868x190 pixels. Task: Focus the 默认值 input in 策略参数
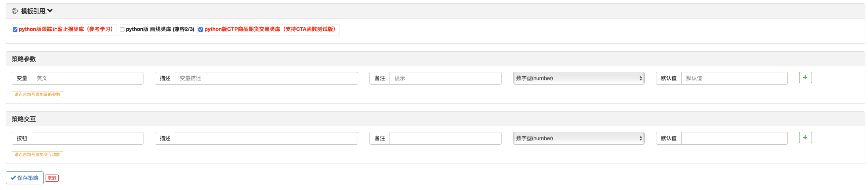[x=734, y=78]
